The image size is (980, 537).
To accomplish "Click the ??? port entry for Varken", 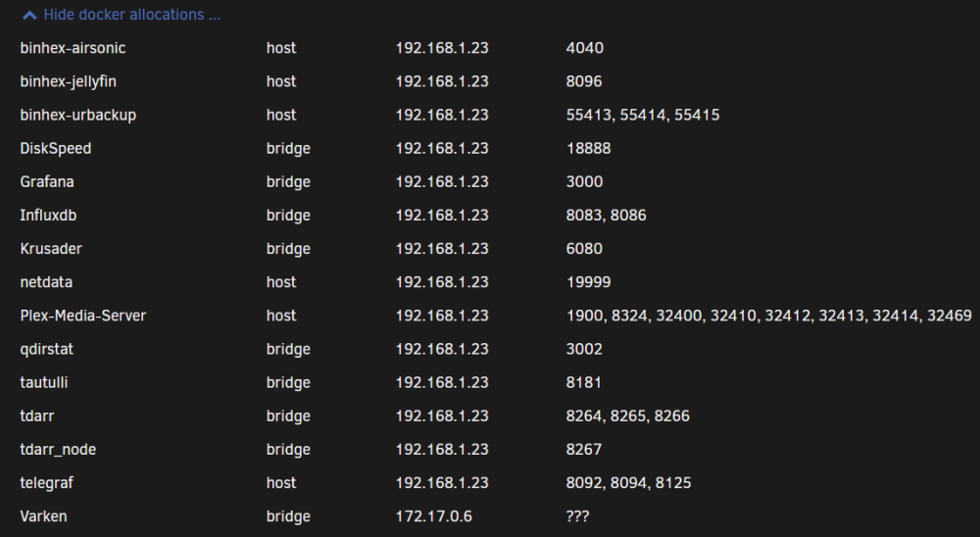I will click(577, 516).
